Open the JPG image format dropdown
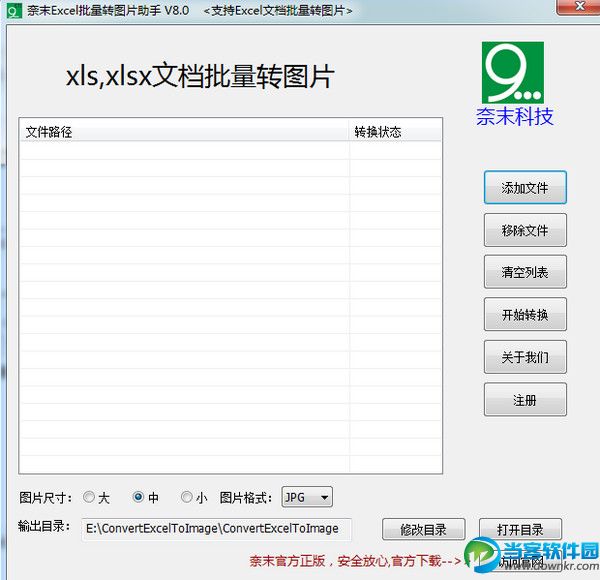This screenshot has width=600, height=580. [x=307, y=497]
